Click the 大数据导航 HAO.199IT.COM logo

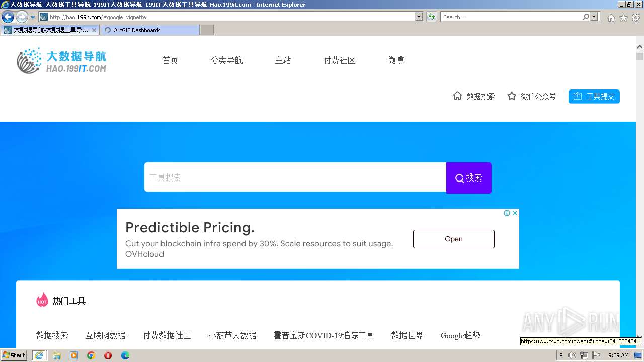coord(61,61)
